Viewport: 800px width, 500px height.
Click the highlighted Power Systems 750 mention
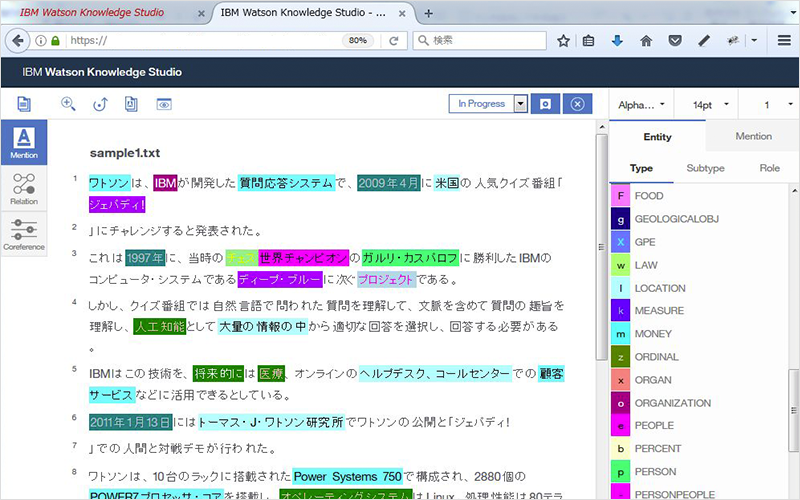click(347, 477)
